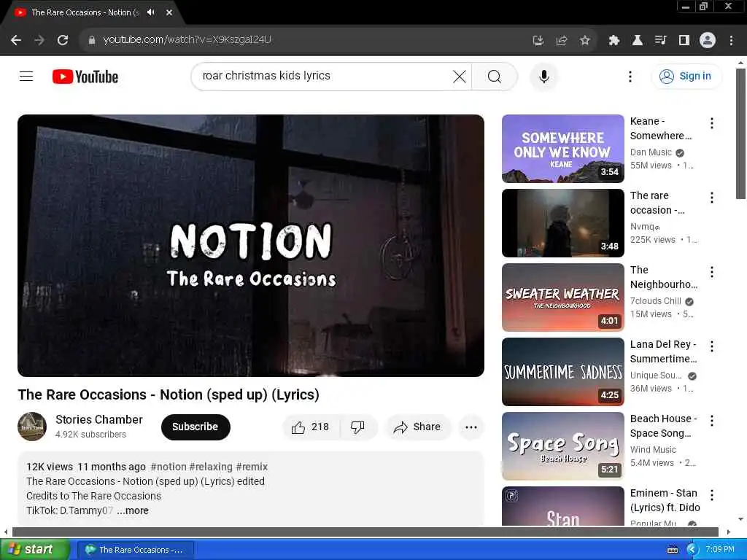Open options menu for Keane video

click(711, 123)
